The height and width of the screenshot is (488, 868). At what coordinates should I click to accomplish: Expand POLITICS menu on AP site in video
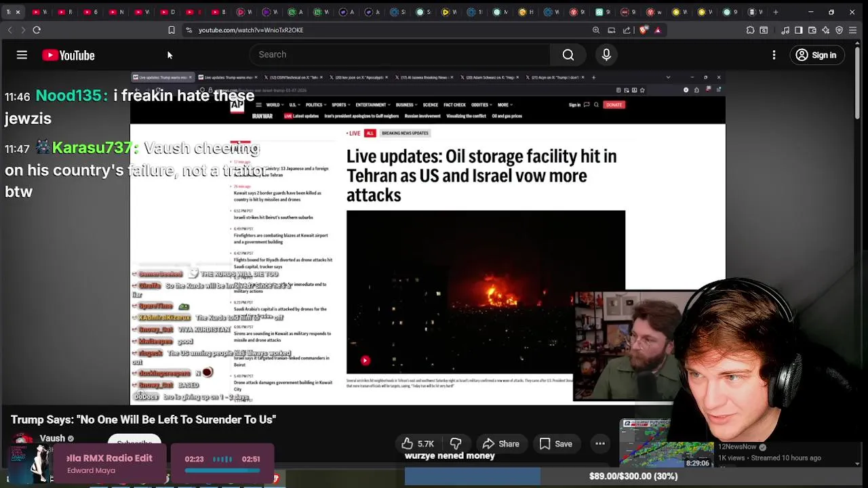tap(315, 105)
